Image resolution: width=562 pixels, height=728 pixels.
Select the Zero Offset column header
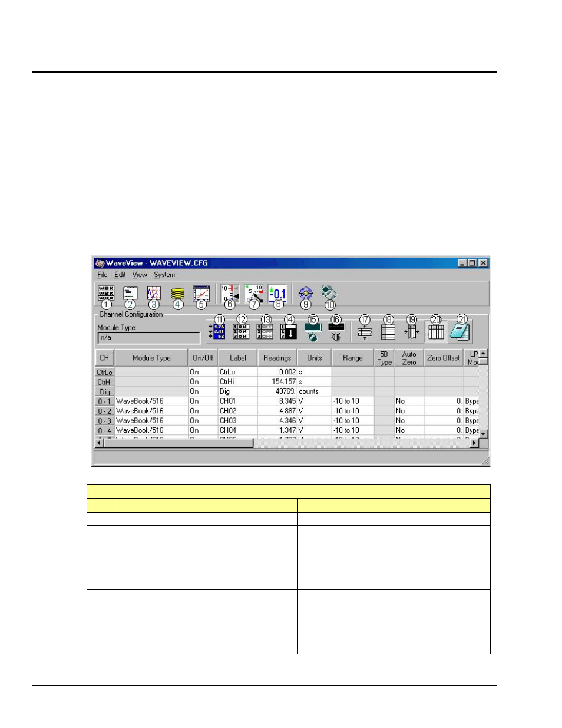pyautogui.click(x=444, y=358)
